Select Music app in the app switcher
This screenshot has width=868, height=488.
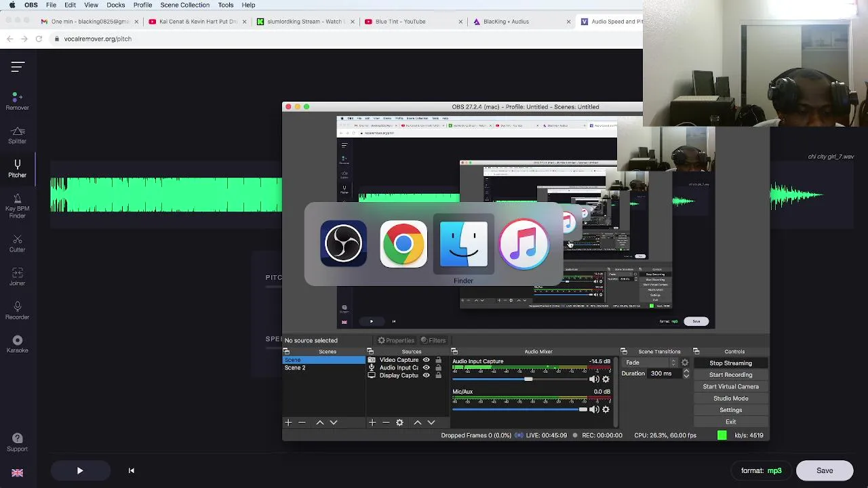tap(524, 244)
